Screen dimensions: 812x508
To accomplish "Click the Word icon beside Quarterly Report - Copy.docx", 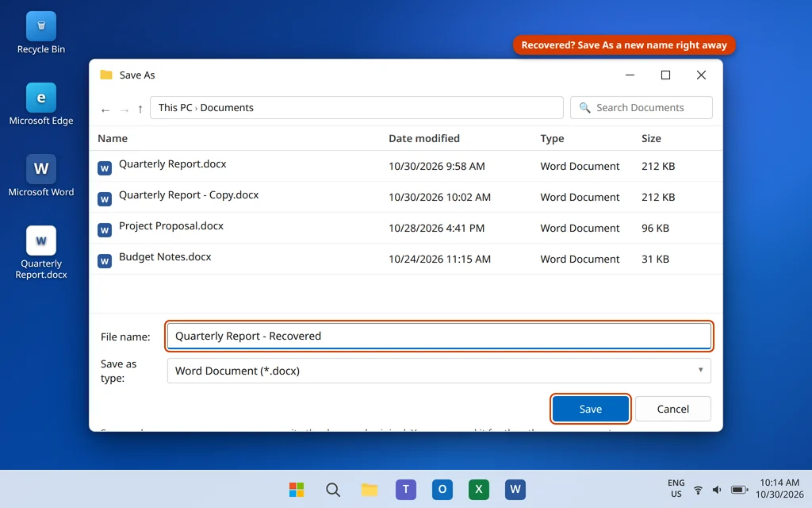I will pyautogui.click(x=105, y=199).
